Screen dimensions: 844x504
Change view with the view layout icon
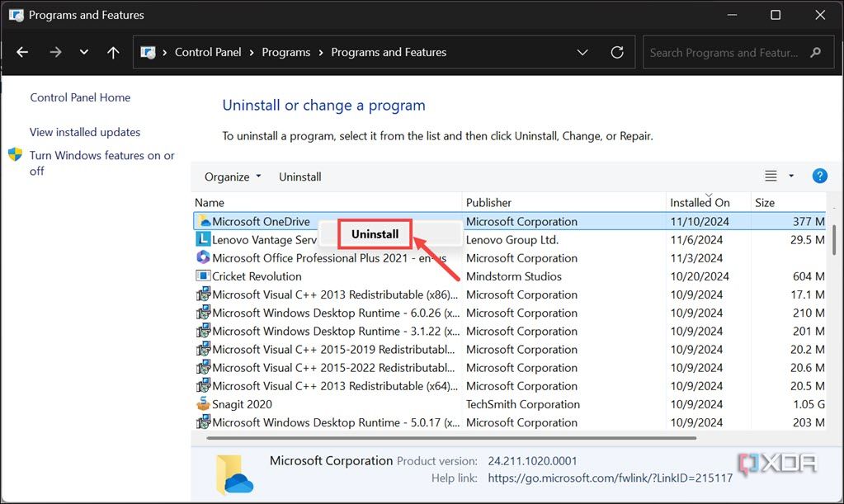pyautogui.click(x=771, y=176)
